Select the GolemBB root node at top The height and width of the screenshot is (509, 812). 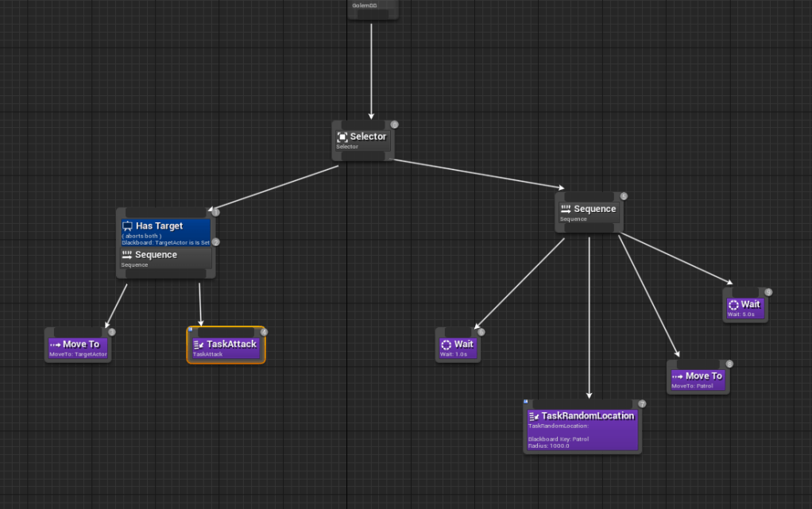pyautogui.click(x=373, y=8)
